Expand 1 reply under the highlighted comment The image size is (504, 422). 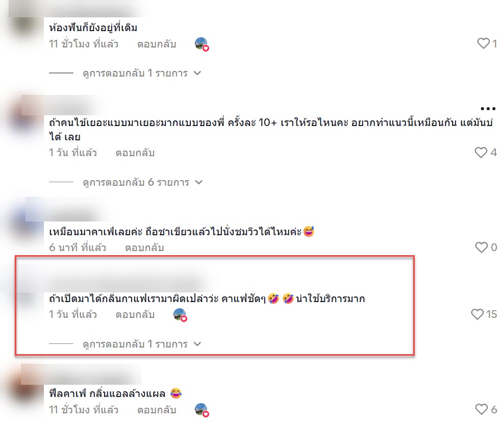click(x=142, y=344)
